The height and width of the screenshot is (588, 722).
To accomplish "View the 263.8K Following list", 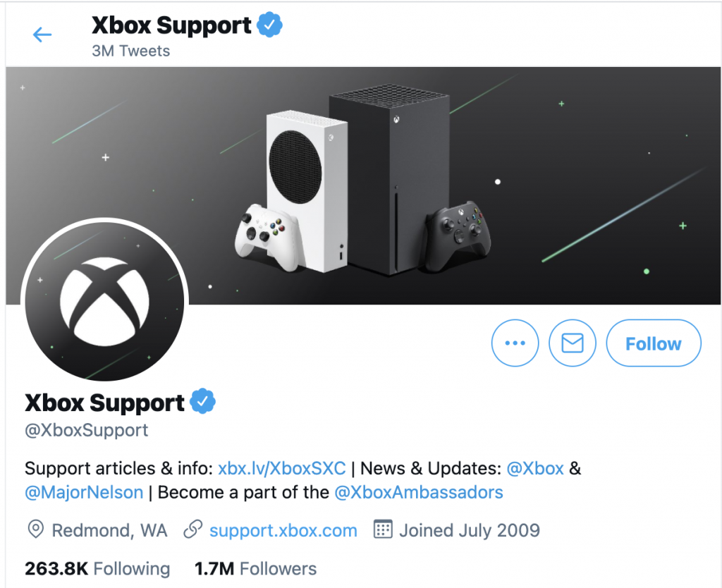I will point(97,568).
